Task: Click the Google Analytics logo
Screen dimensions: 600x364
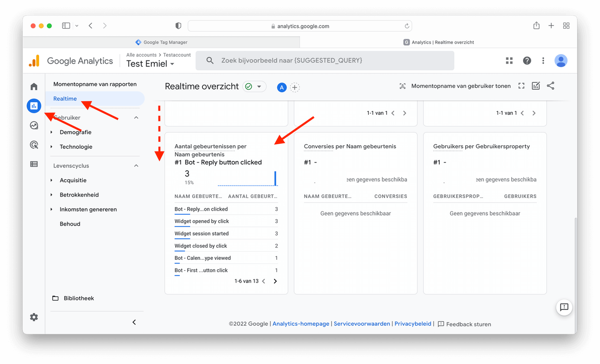Action: (71, 61)
